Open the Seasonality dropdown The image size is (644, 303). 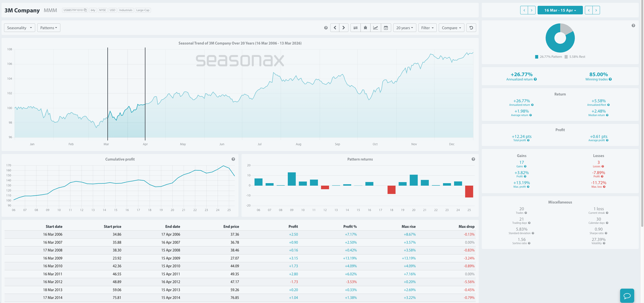(x=19, y=28)
